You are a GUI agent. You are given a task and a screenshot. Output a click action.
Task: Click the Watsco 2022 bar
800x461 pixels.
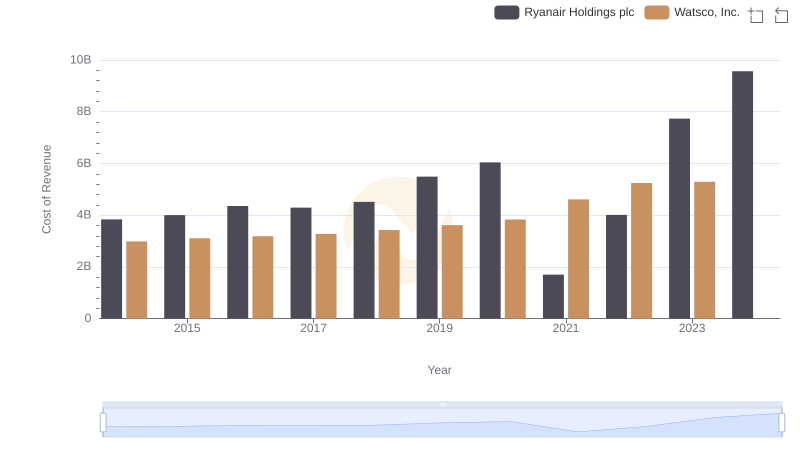click(641, 250)
